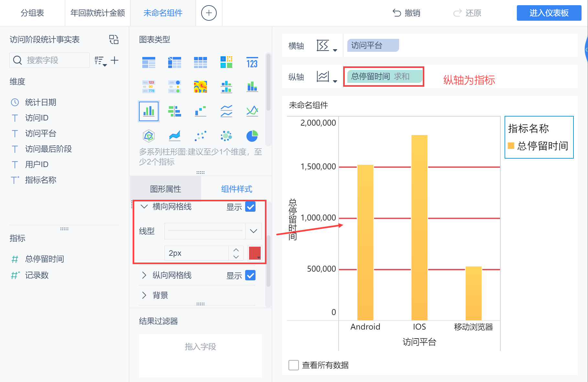Collapse the 横向网格线 section
The height and width of the screenshot is (382, 588).
click(144, 207)
